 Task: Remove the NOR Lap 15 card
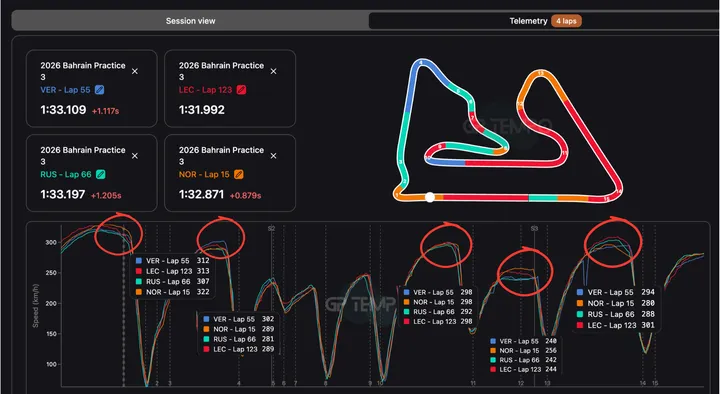[x=274, y=156]
